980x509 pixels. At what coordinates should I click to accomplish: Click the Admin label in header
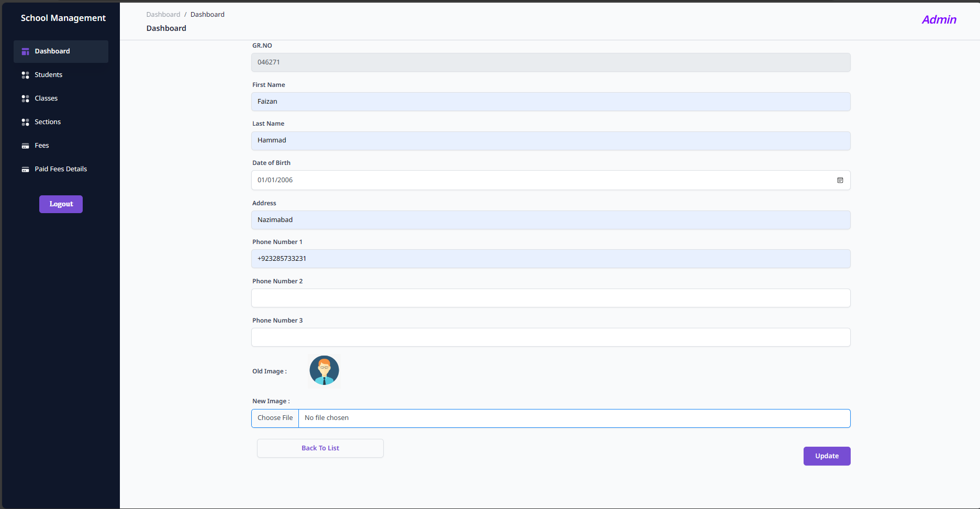pyautogui.click(x=939, y=20)
